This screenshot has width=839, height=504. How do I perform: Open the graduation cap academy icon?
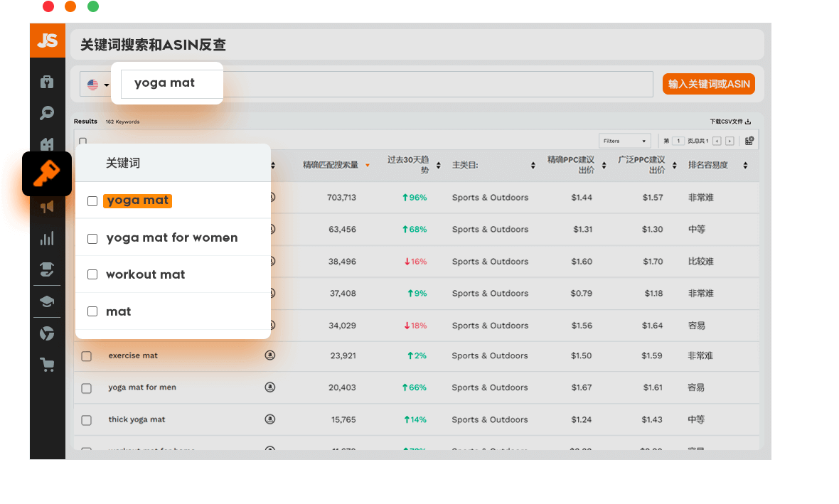point(47,301)
